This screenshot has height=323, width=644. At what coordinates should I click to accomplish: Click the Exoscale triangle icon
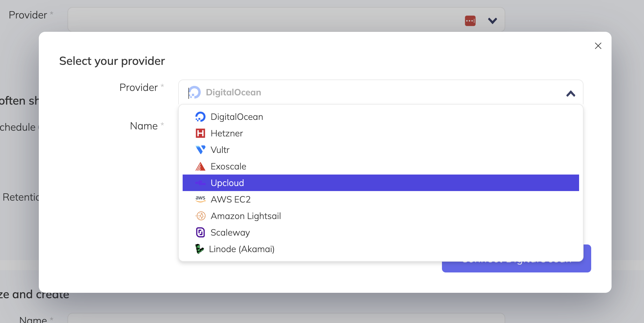(200, 166)
